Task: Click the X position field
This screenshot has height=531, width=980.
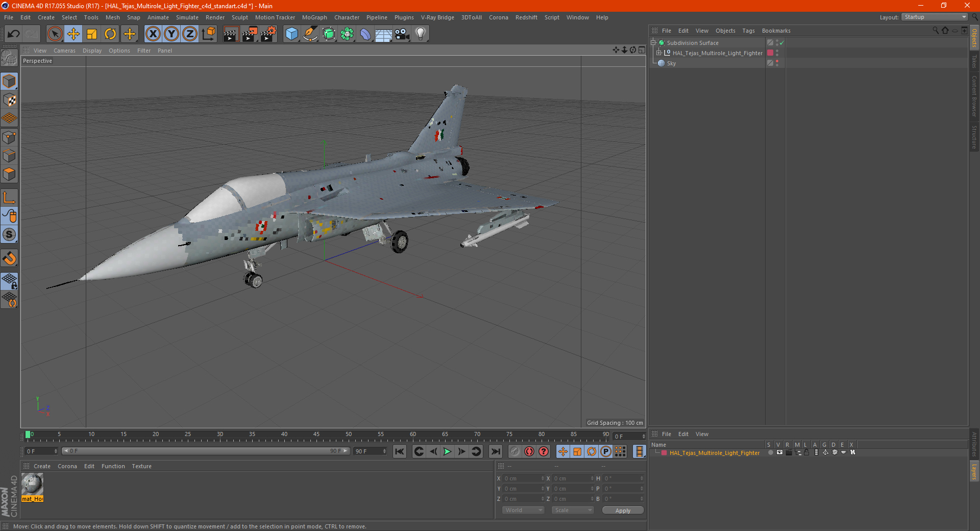Action: pyautogui.click(x=524, y=478)
